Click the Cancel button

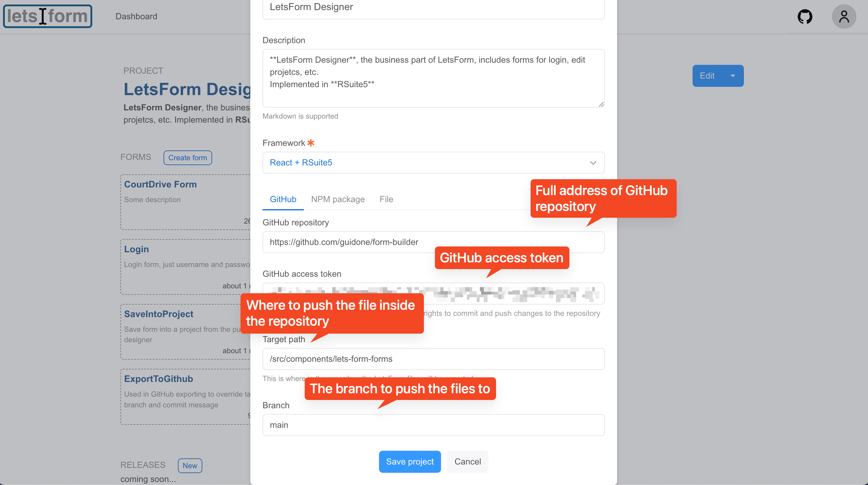coord(467,461)
